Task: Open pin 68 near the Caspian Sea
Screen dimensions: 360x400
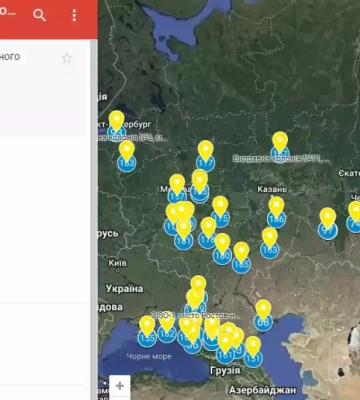Action: tap(263, 315)
